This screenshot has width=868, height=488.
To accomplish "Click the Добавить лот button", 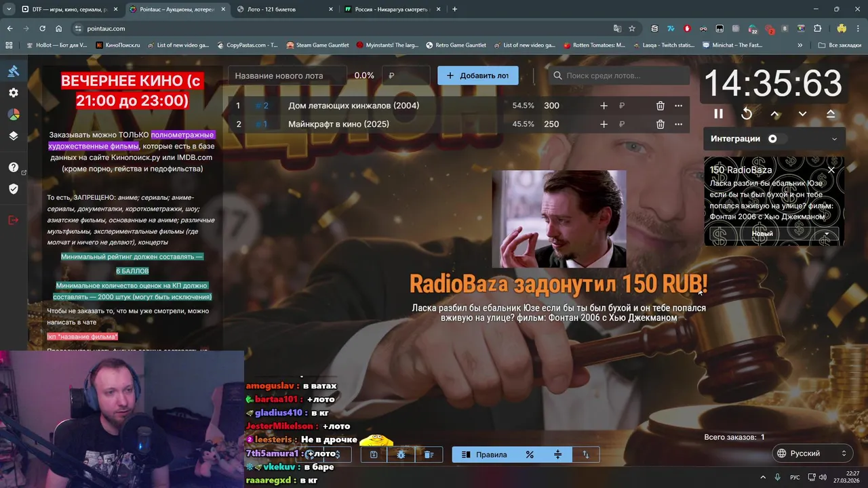I will coord(477,75).
